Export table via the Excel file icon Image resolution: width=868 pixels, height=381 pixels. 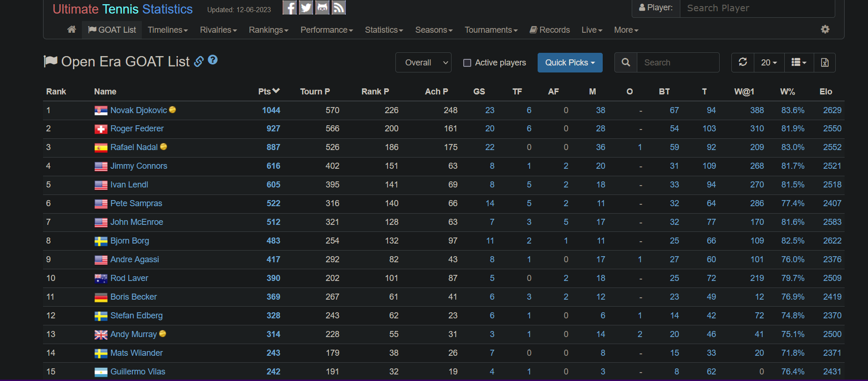tap(824, 62)
